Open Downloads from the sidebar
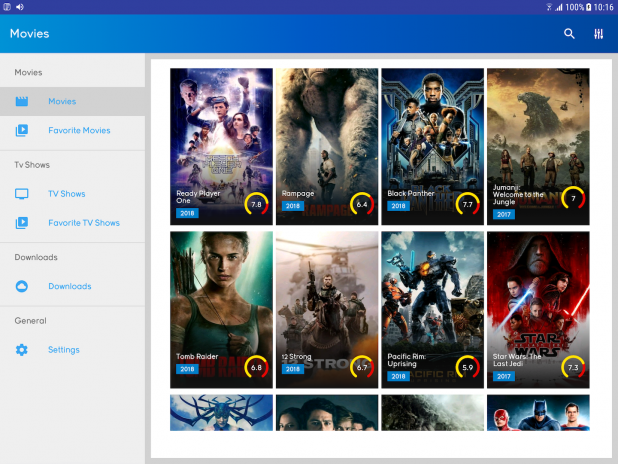This screenshot has height=464, width=618. (73, 286)
